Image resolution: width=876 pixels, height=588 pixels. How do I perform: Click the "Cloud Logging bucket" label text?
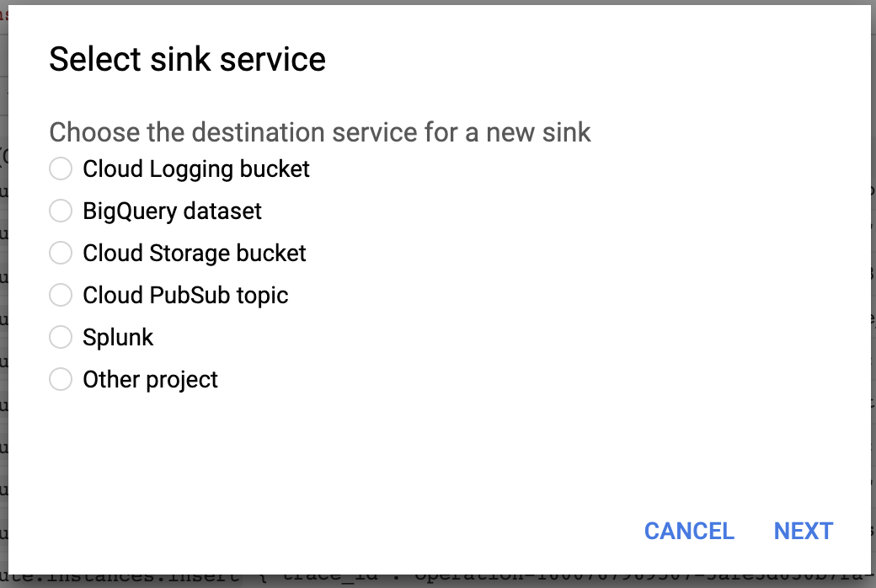195,168
